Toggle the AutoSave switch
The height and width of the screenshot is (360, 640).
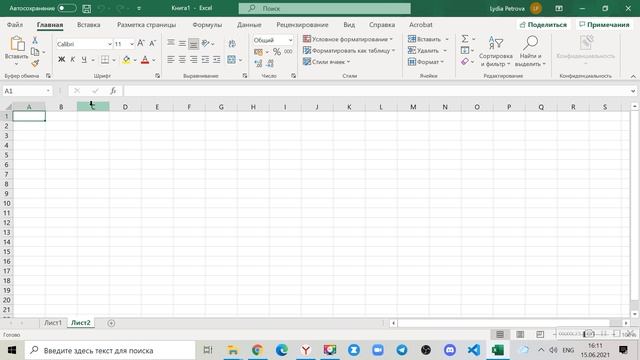tap(67, 8)
